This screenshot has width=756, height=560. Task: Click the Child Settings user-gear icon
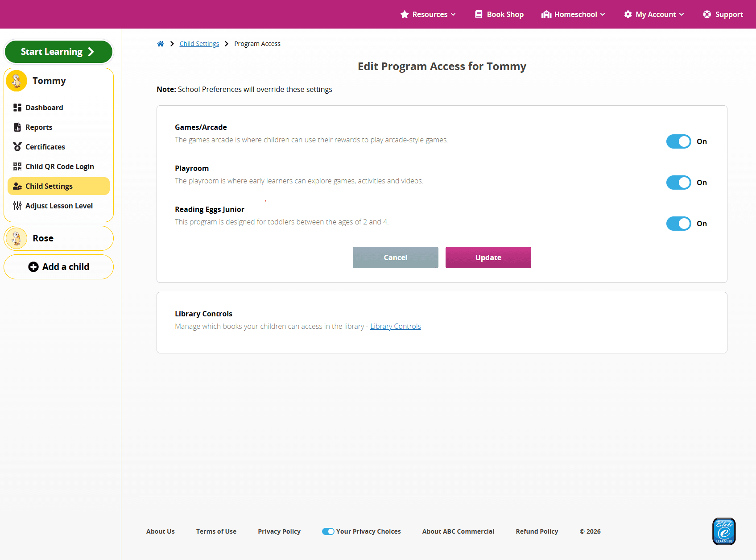click(x=17, y=186)
